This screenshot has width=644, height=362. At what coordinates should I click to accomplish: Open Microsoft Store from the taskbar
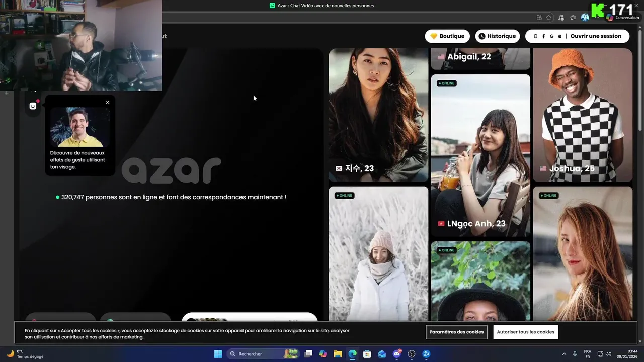pyautogui.click(x=367, y=354)
